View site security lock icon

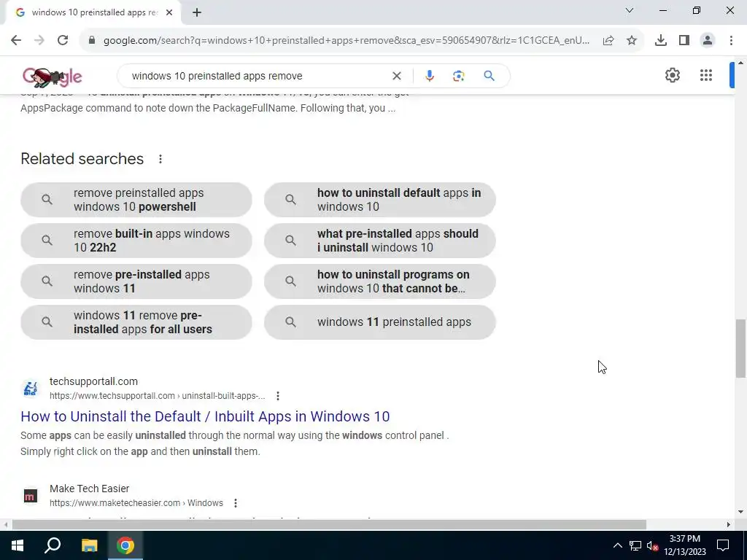[x=92, y=41]
